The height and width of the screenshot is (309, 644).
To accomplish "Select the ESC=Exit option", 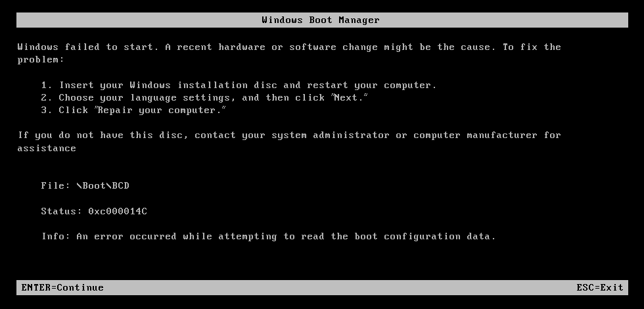I will pos(599,288).
